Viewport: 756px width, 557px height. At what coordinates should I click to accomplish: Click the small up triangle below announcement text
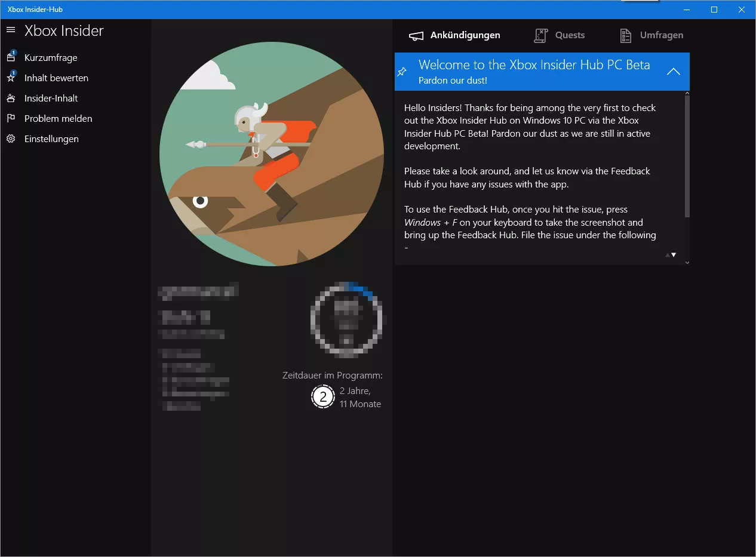pyautogui.click(x=668, y=255)
